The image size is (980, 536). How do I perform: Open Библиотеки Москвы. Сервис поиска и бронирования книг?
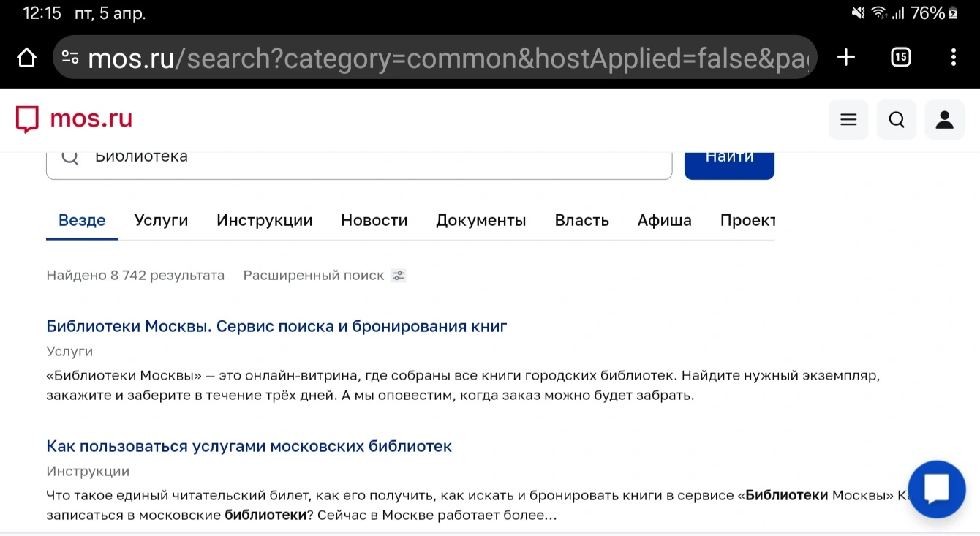(276, 326)
